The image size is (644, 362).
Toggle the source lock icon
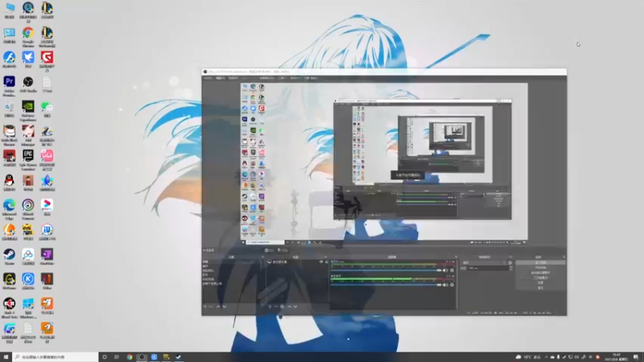pos(327,262)
